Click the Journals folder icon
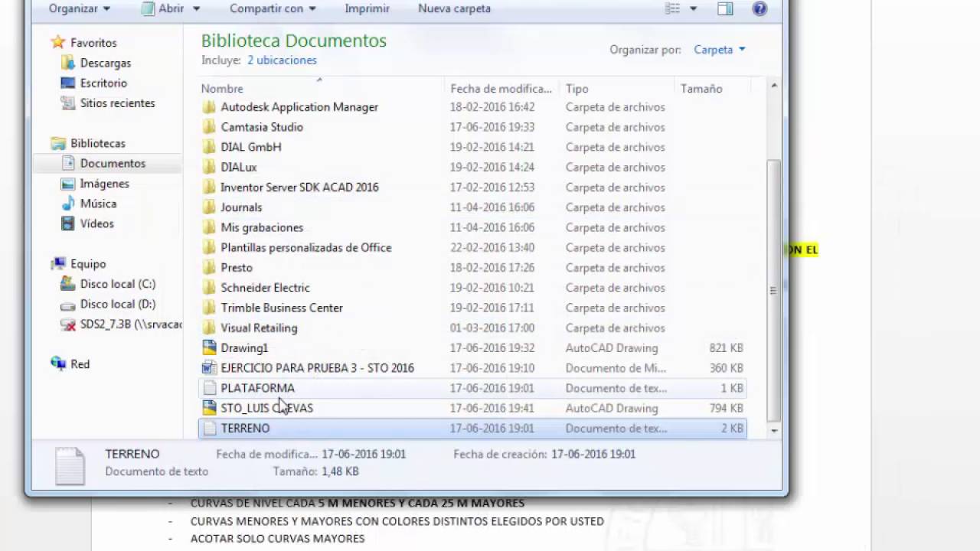The width and height of the screenshot is (980, 551). (209, 207)
